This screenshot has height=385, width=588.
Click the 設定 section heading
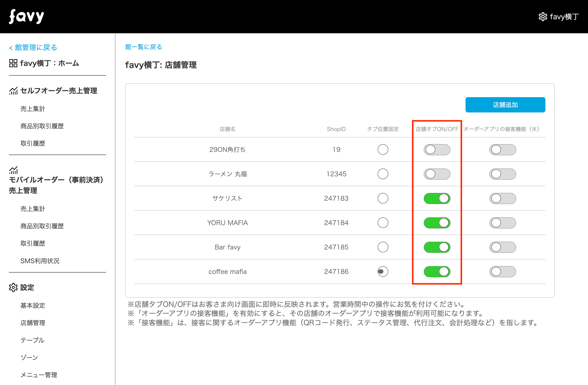coord(27,287)
